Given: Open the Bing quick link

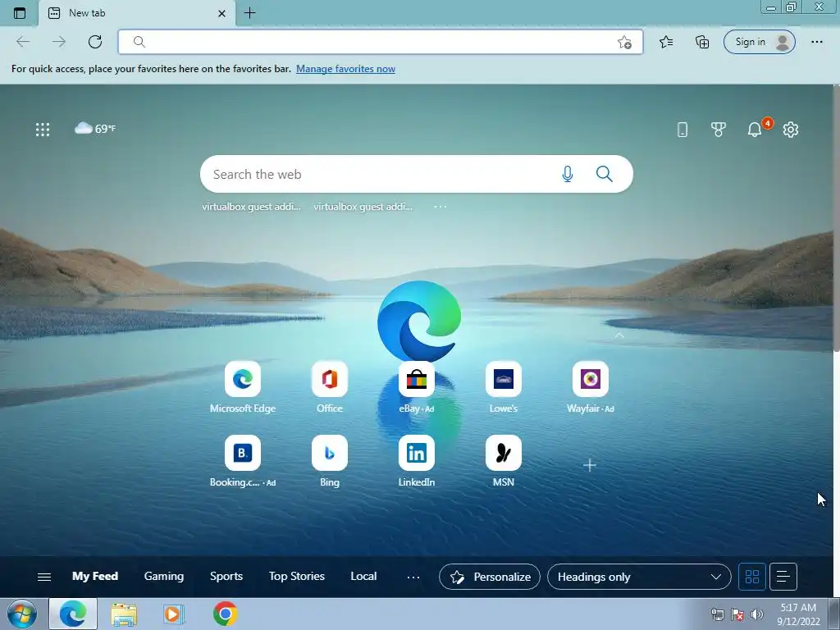Looking at the screenshot, I should (x=330, y=462).
